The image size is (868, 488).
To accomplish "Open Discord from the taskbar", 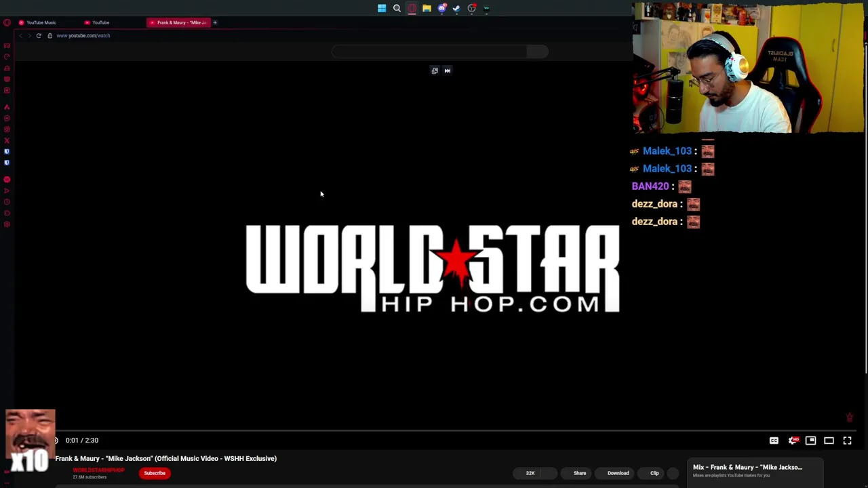I will coord(442,9).
